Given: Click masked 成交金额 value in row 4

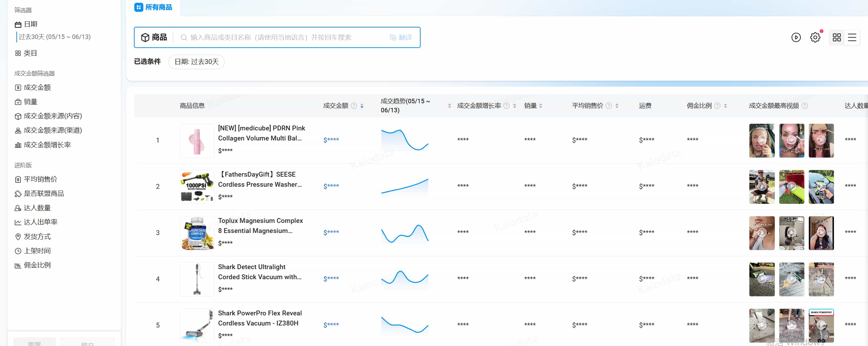Looking at the screenshot, I should click(x=331, y=279).
